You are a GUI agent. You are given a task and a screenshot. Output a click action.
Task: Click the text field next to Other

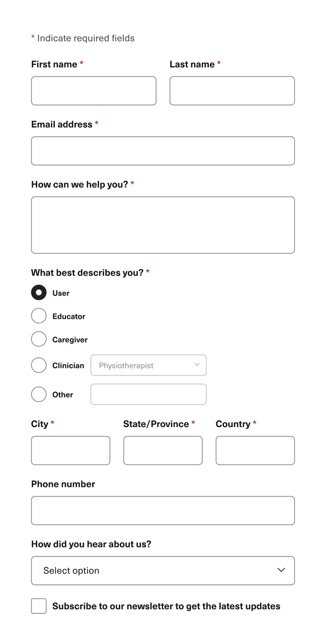coord(148,394)
